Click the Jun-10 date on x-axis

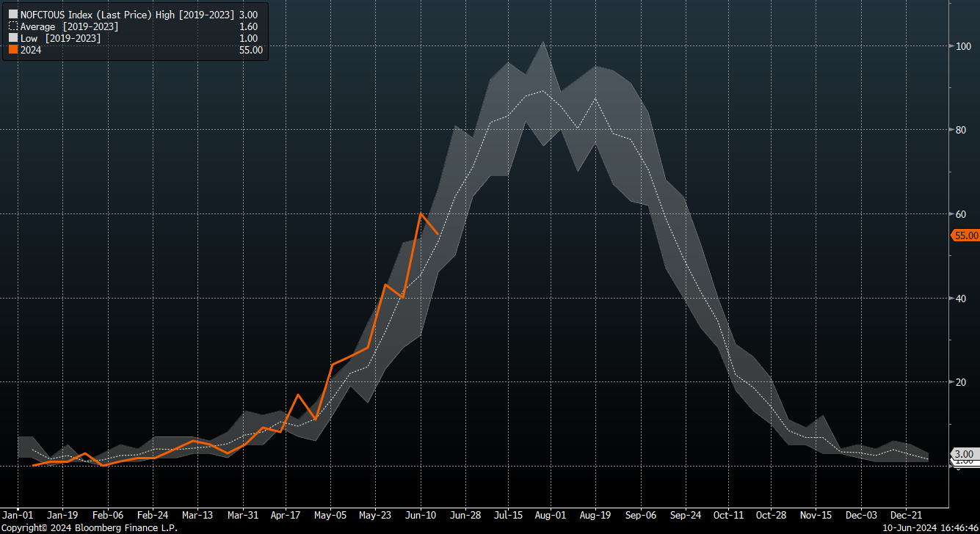click(x=421, y=515)
